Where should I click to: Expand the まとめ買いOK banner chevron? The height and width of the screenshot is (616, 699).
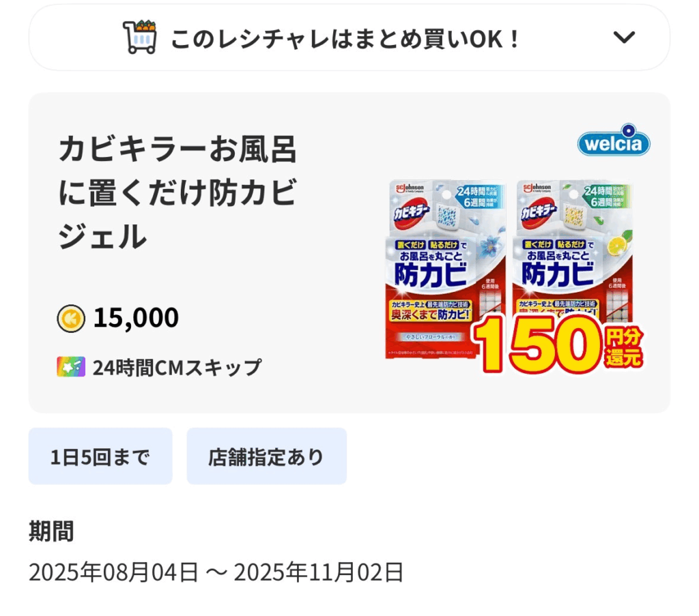pos(624,38)
